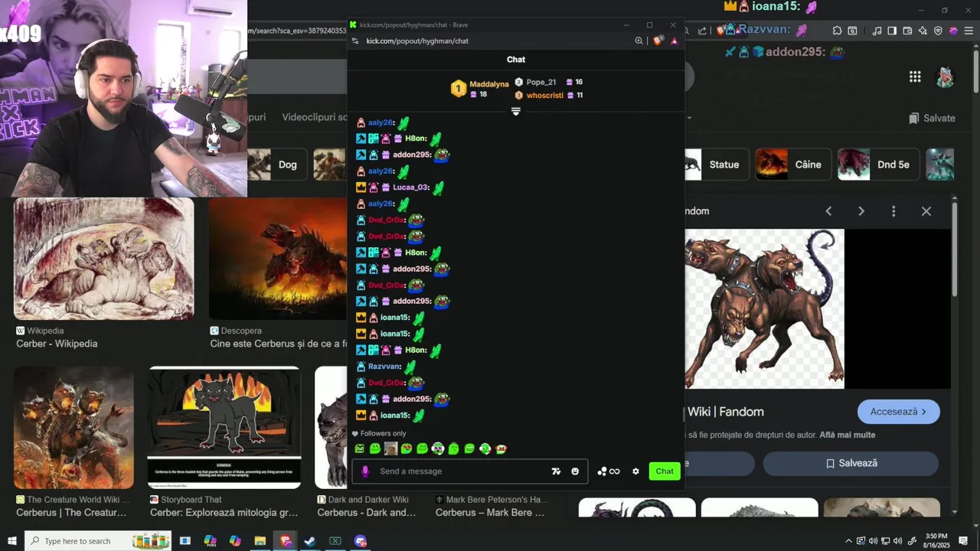Click the Salvează save button
The width and height of the screenshot is (980, 551).
pyautogui.click(x=851, y=464)
